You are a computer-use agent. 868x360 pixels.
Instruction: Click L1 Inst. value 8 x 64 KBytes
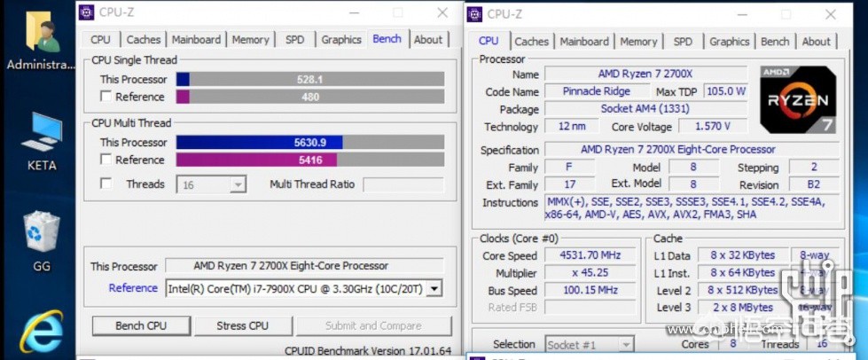pos(743,272)
